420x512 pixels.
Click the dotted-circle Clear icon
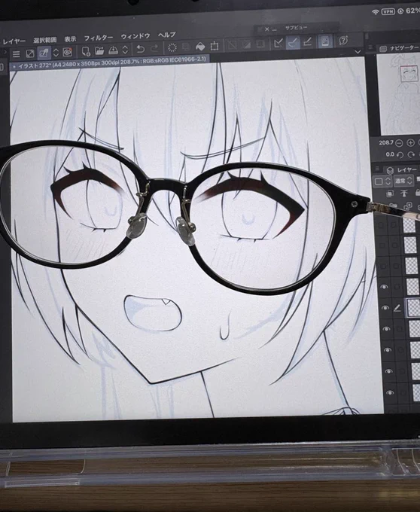point(172,47)
